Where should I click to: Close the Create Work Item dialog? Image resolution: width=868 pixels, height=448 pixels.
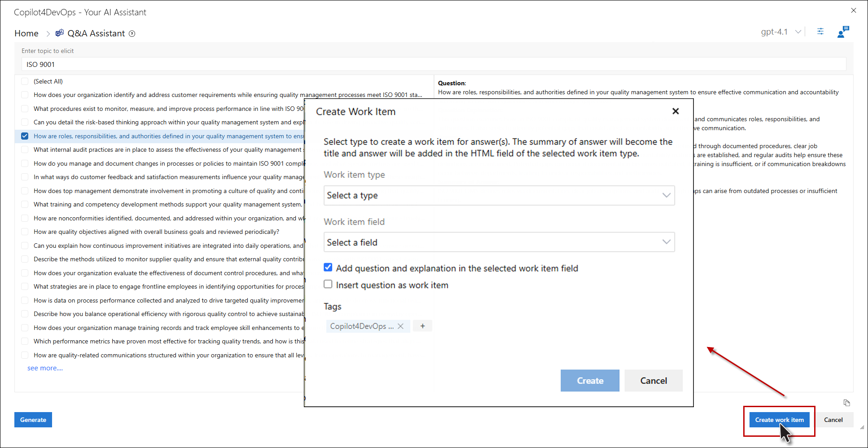(675, 111)
